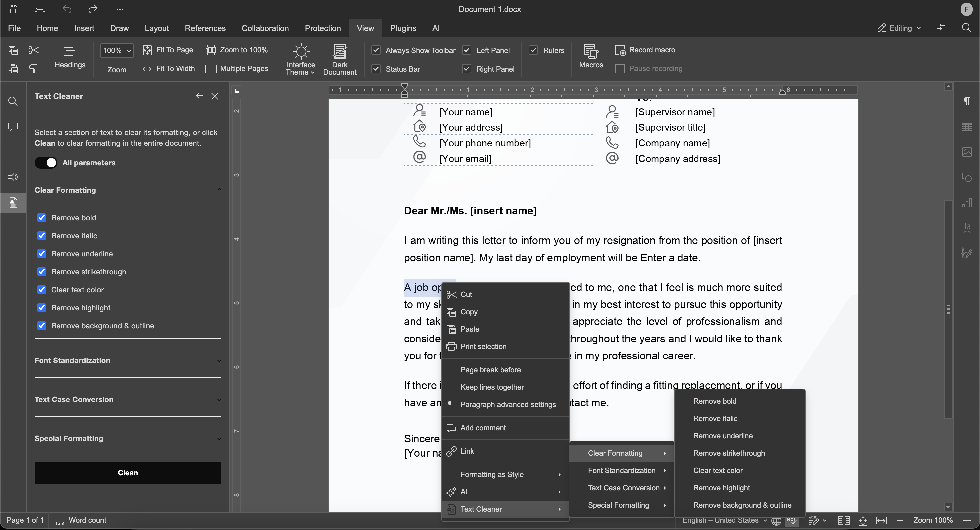Viewport: 980px width, 530px height.
Task: Open the Comments panel in the left sidebar
Action: 13,126
